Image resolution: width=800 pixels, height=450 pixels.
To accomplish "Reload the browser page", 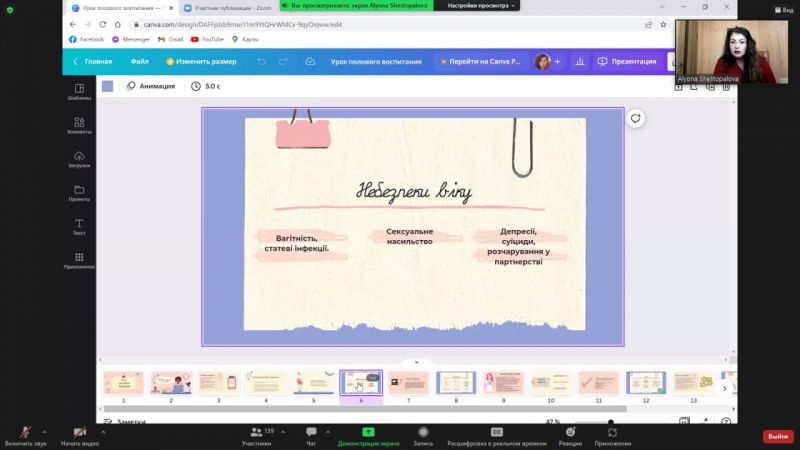I will [103, 24].
